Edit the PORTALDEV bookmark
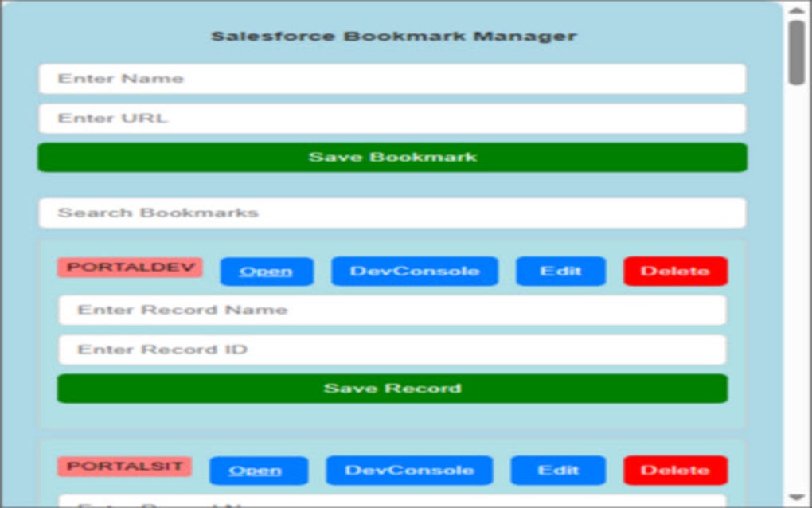Image resolution: width=812 pixels, height=508 pixels. click(560, 271)
